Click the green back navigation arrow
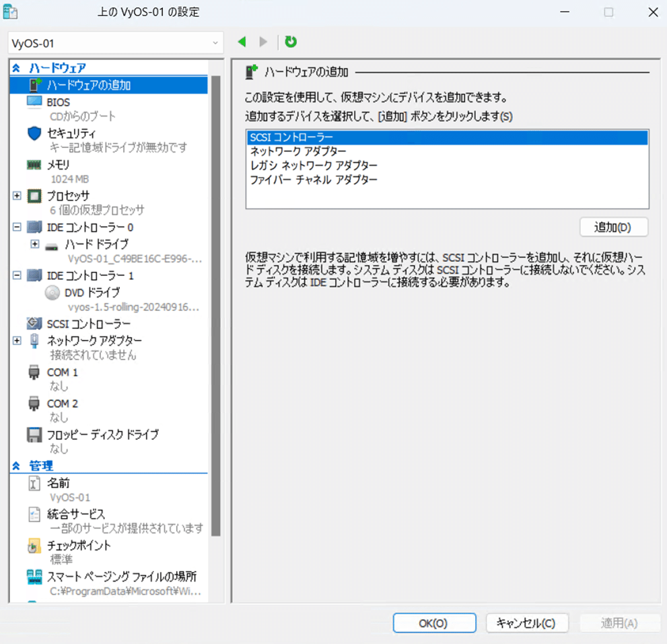Viewport: 667px width, 644px height. pos(242,42)
